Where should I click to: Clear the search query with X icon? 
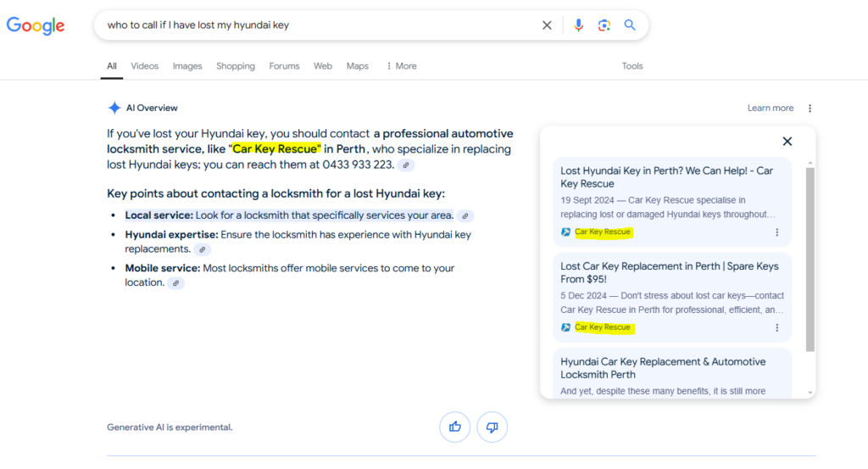[547, 25]
